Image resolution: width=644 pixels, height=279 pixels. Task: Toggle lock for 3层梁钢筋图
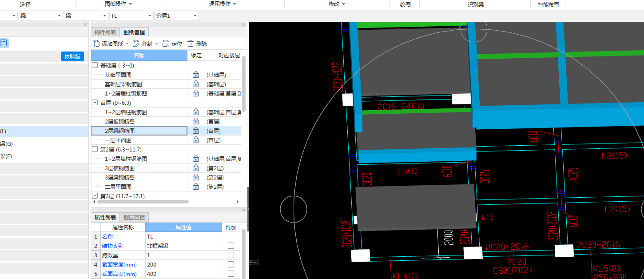coord(195,178)
